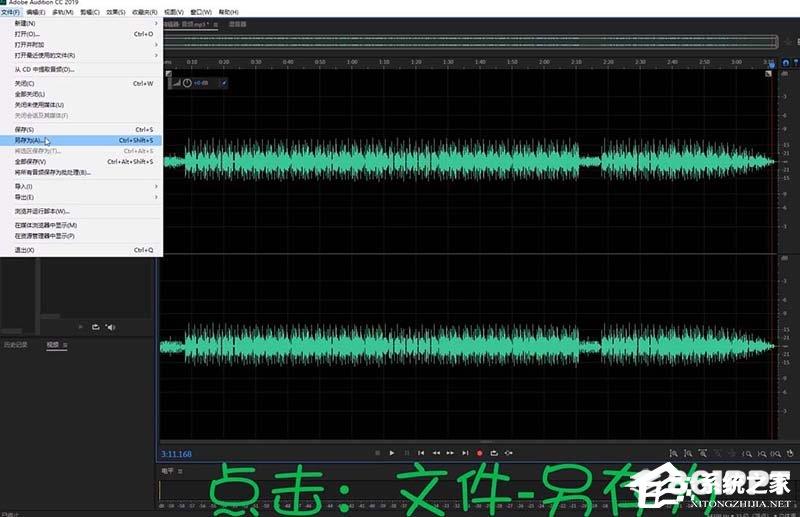The width and height of the screenshot is (800, 517).
Task: Open the 收藏夹(R) menu
Action: coord(144,12)
